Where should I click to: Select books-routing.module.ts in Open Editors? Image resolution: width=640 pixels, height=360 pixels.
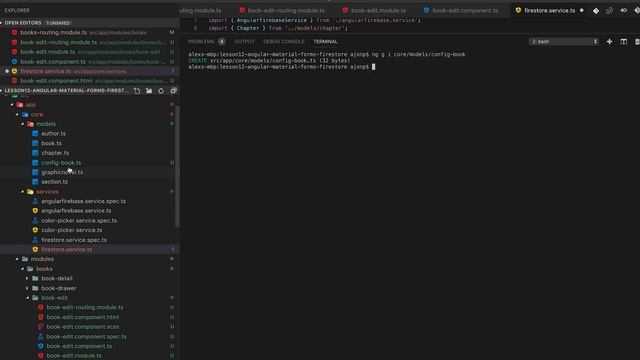(x=53, y=32)
